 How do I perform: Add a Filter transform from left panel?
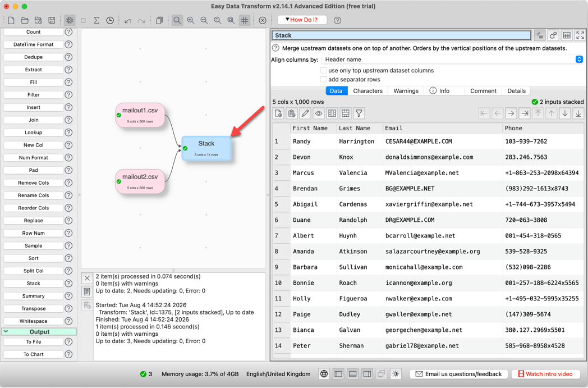33,94
